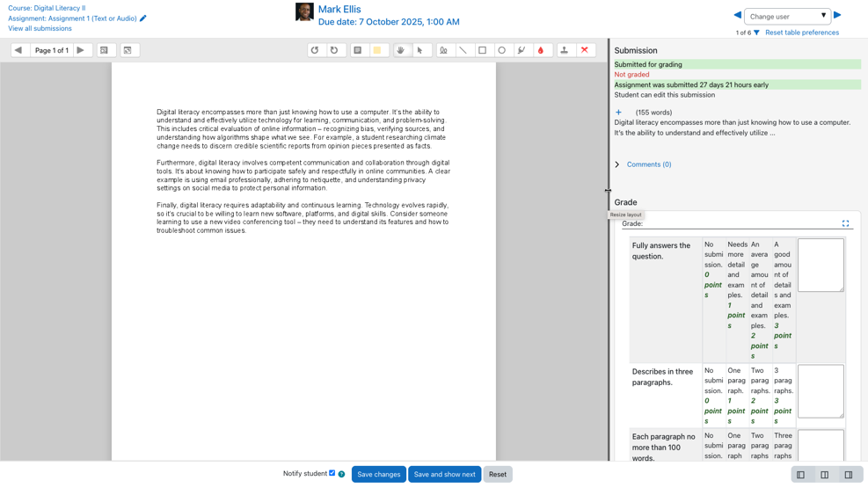
Task: Open the Assignment 1 (Text or Audio) link
Action: point(72,18)
